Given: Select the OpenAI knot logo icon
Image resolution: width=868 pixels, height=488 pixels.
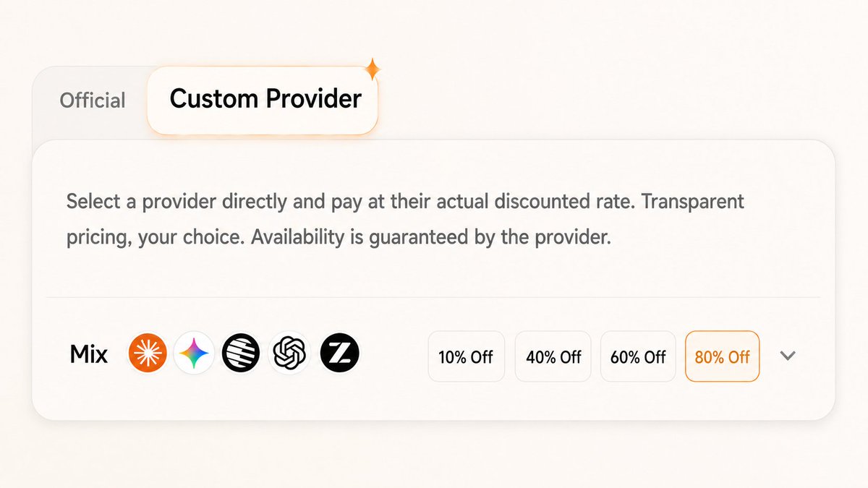Looking at the screenshot, I should tap(289, 354).
